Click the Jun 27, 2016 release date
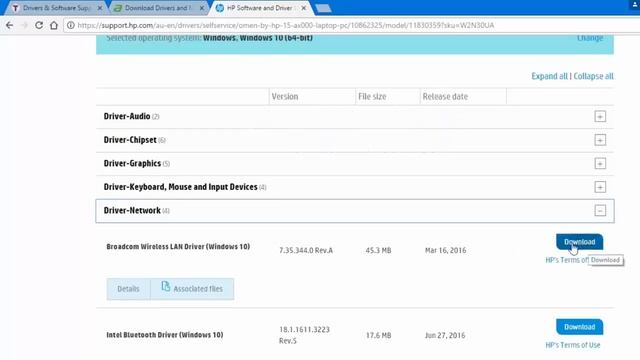The image size is (640, 360). click(x=445, y=336)
